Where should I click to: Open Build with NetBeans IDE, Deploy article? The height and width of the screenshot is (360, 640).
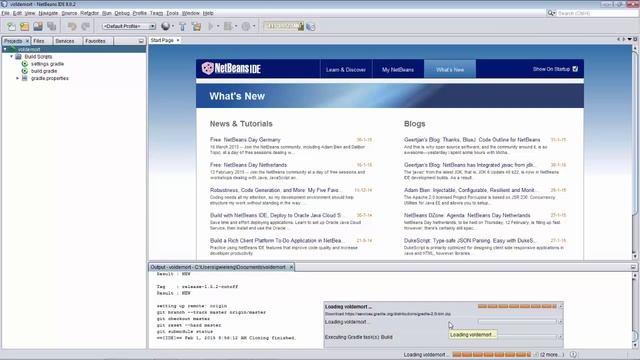(x=276, y=215)
